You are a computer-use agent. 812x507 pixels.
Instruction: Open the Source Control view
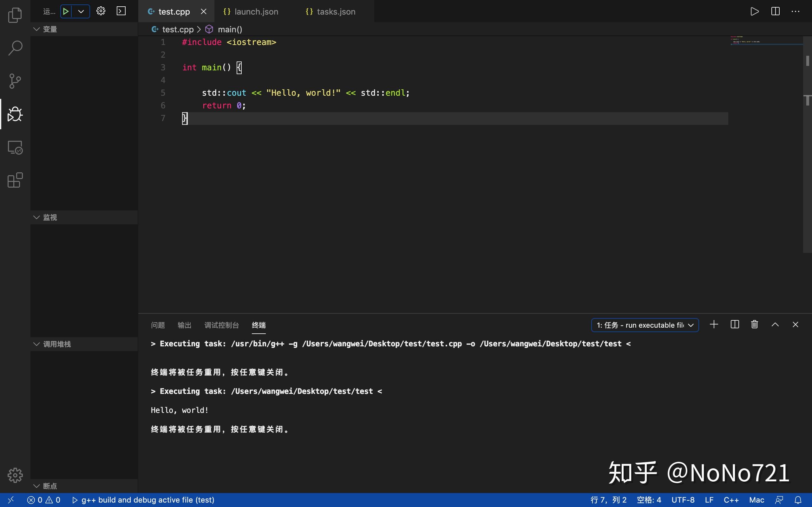click(15, 81)
